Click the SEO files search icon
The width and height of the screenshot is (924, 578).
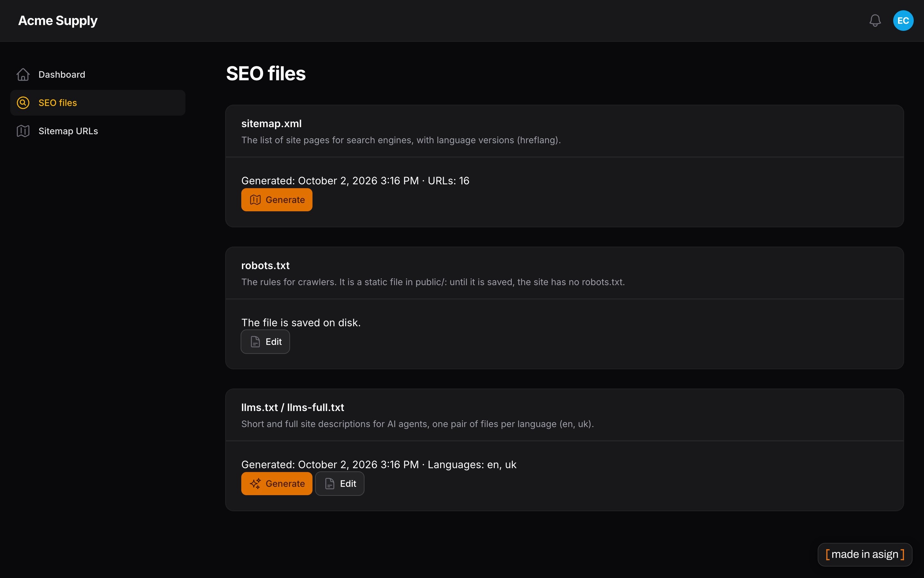coord(23,103)
